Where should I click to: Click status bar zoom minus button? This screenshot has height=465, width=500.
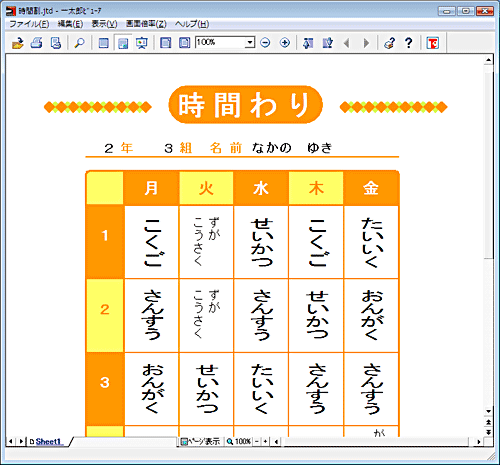point(257,442)
